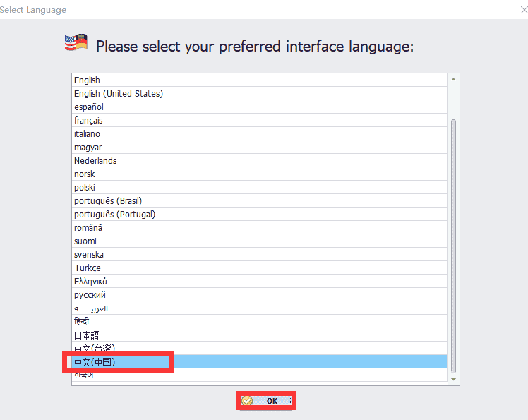The height and width of the screenshot is (420, 528).
Task: Select Türkçe as interface language
Action: click(x=88, y=268)
